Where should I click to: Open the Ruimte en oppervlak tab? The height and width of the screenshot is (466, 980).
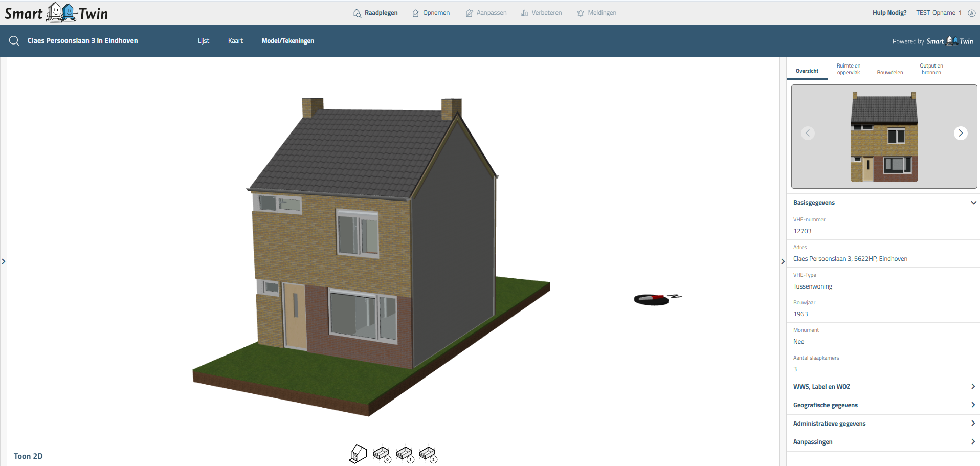click(x=848, y=69)
